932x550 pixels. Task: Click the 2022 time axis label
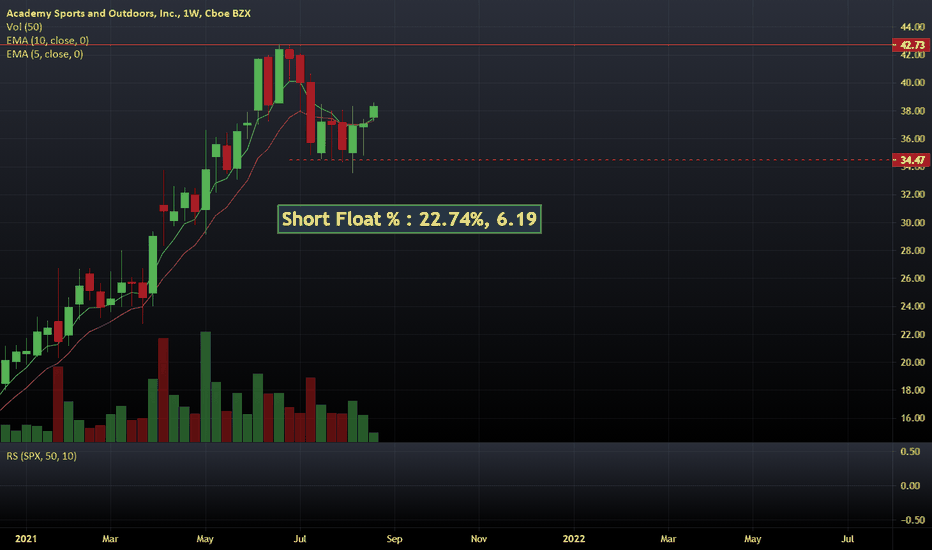pyautogui.click(x=574, y=539)
